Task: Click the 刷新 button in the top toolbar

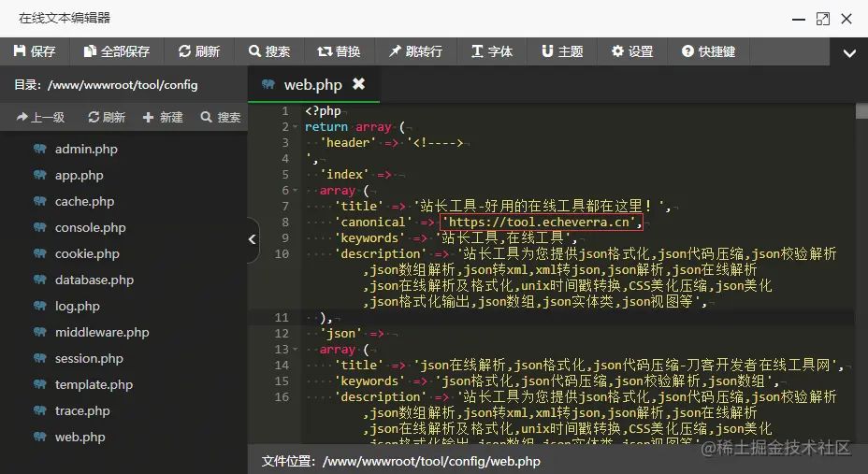Action: point(198,51)
